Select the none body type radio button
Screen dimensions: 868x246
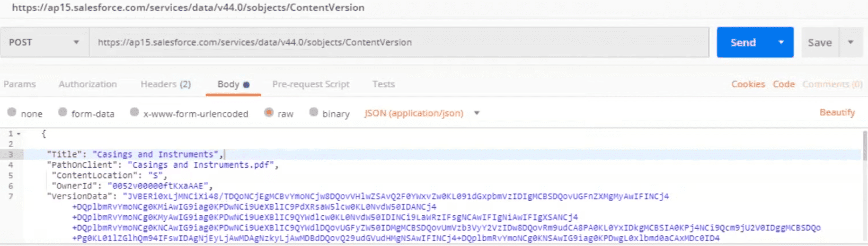coord(12,112)
